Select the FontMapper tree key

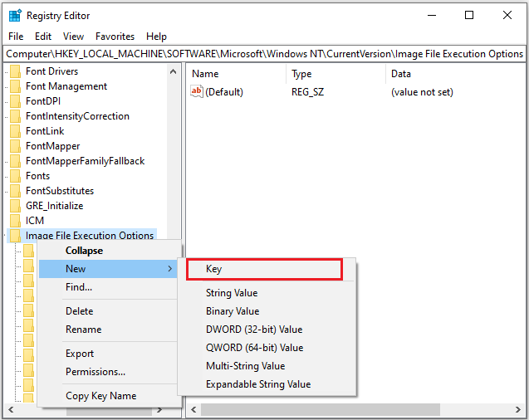coord(53,146)
